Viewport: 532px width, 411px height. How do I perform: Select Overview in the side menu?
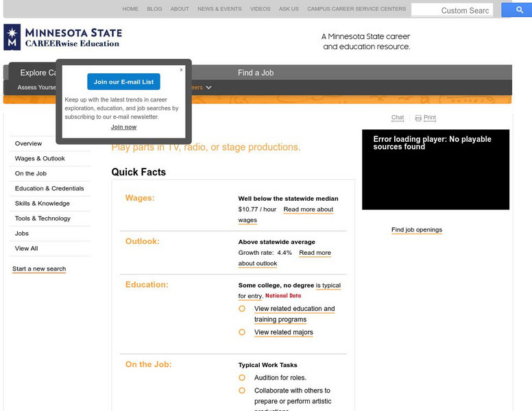click(x=29, y=143)
